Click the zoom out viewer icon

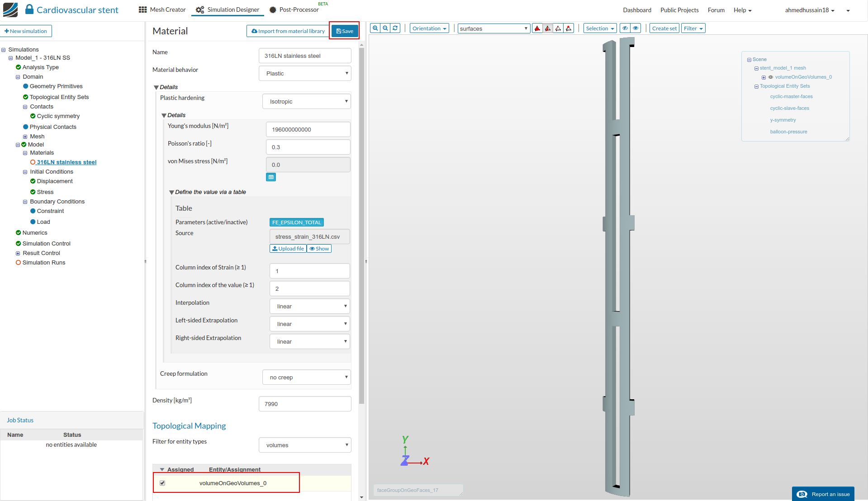click(385, 28)
